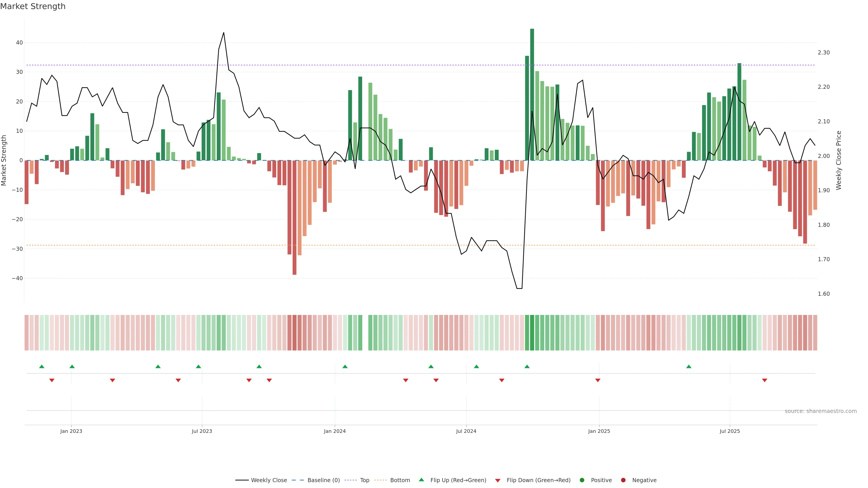Click flip-down marker just before Jan 2025
The image size is (868, 488).
click(x=598, y=380)
